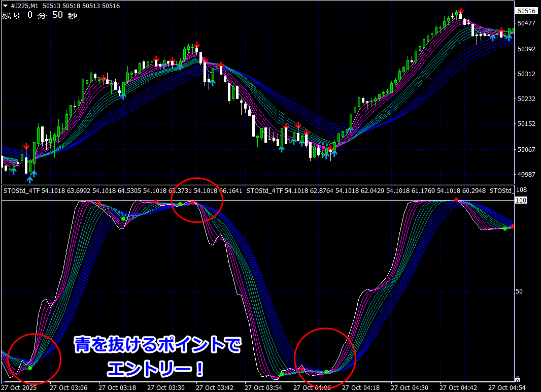Click the STOStd_4TF label starting 54.1018 62.8764

(x=366, y=190)
